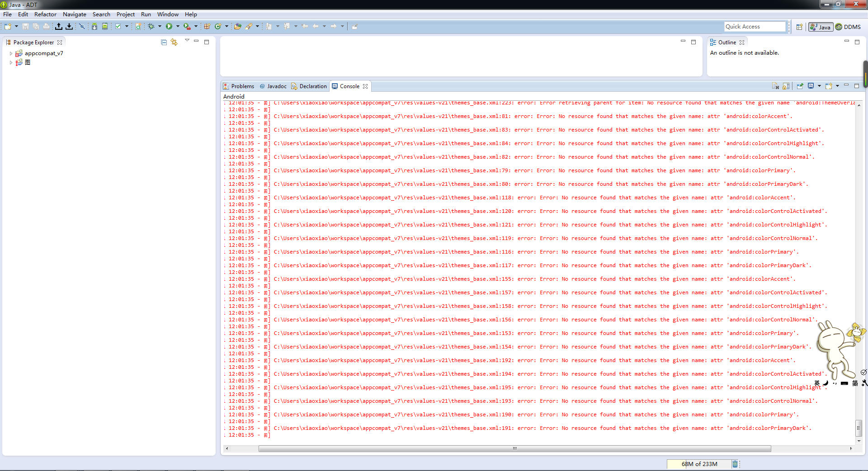Screen dimensions: 868x471
Task: Run garbage collector trash icon
Action: [735, 464]
